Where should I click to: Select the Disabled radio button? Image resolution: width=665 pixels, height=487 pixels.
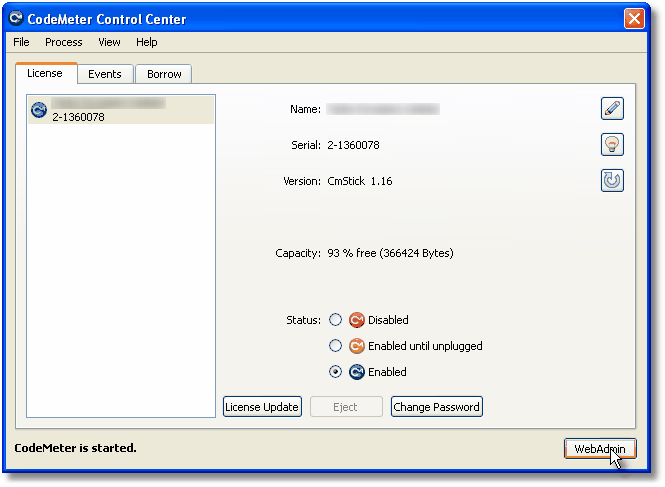(335, 319)
